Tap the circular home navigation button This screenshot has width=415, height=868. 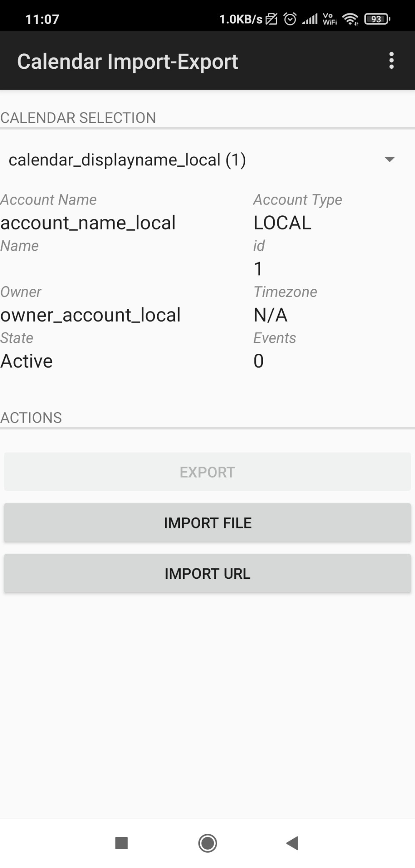pos(208,843)
